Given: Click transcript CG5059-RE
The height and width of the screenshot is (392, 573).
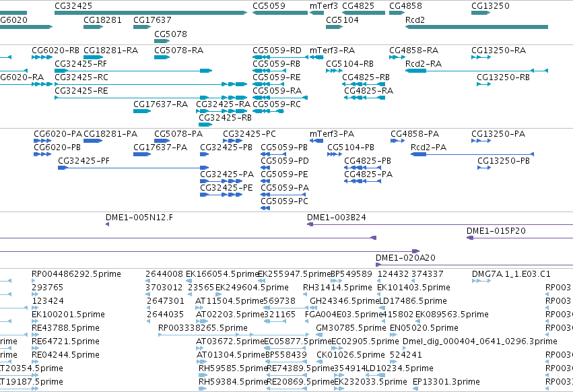Looking at the screenshot, I should pyautogui.click(x=277, y=77).
